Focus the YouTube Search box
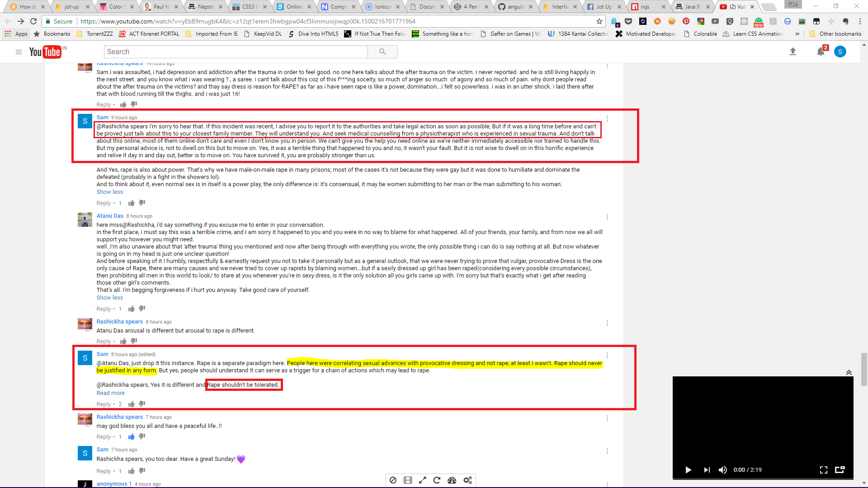868x488 pixels. [x=236, y=52]
